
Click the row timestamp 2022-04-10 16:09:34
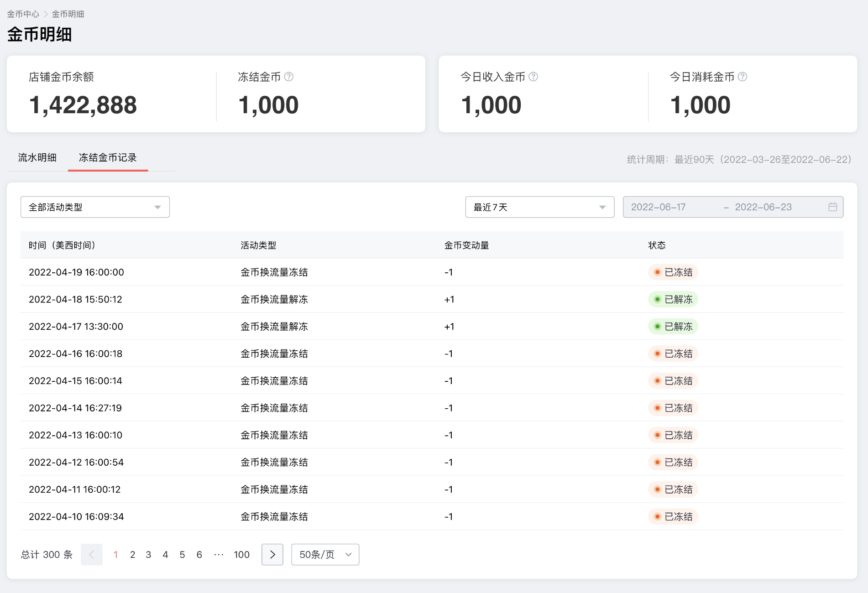point(76,516)
